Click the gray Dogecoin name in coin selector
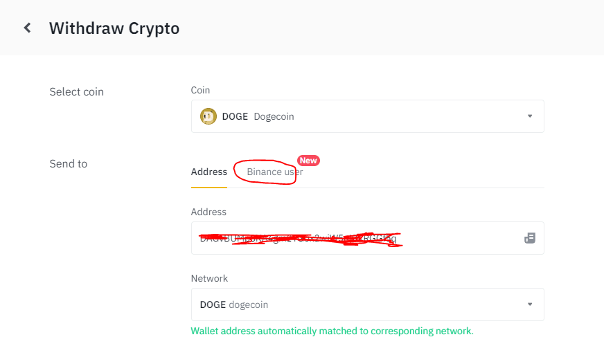This screenshot has height=364, width=604. coord(274,116)
